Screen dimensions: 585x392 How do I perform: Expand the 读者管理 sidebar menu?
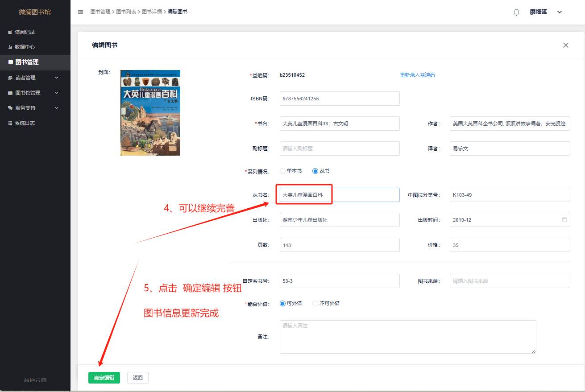pyautogui.click(x=56, y=78)
